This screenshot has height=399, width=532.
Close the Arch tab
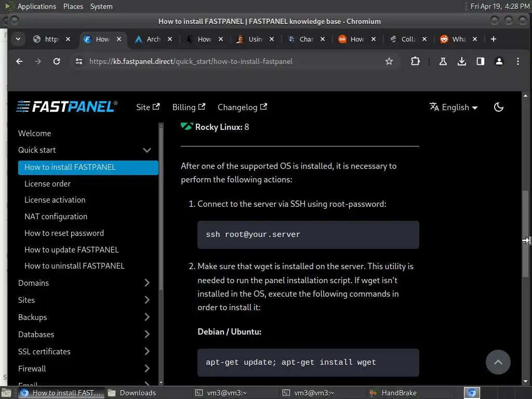(170, 39)
